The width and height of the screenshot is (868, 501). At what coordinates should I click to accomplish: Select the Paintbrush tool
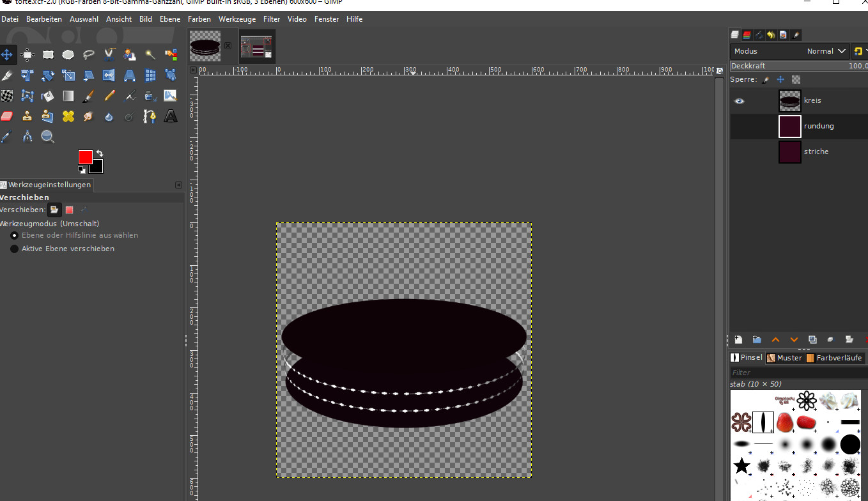89,96
